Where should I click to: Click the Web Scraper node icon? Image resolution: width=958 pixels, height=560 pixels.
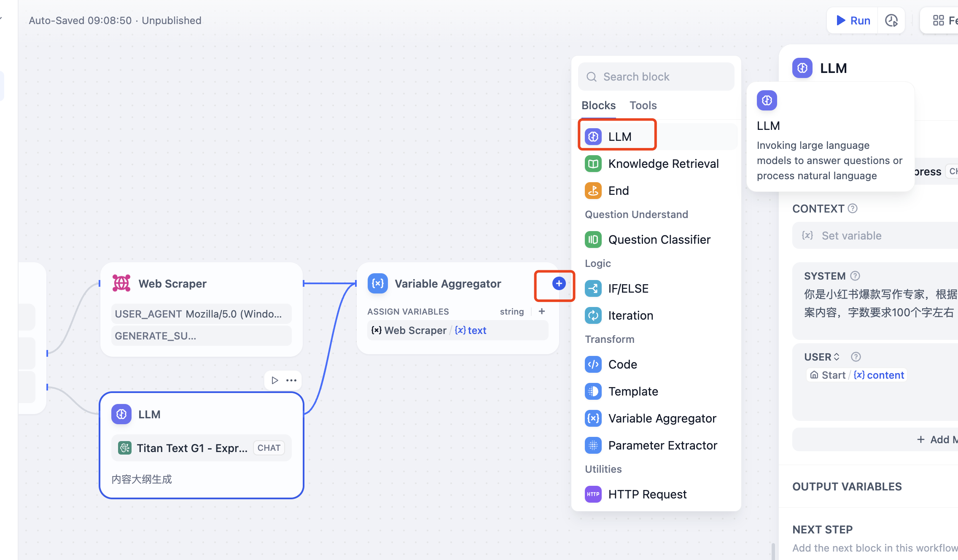[121, 283]
